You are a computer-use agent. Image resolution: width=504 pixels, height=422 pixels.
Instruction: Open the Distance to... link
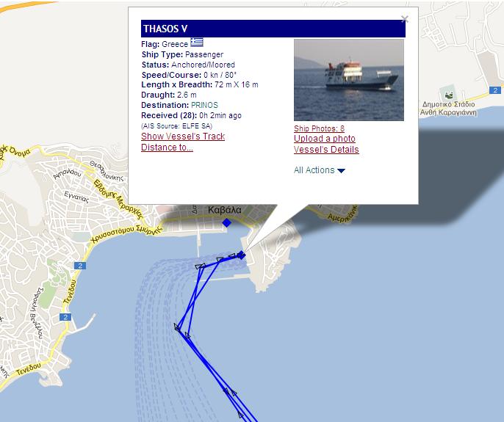tap(167, 147)
